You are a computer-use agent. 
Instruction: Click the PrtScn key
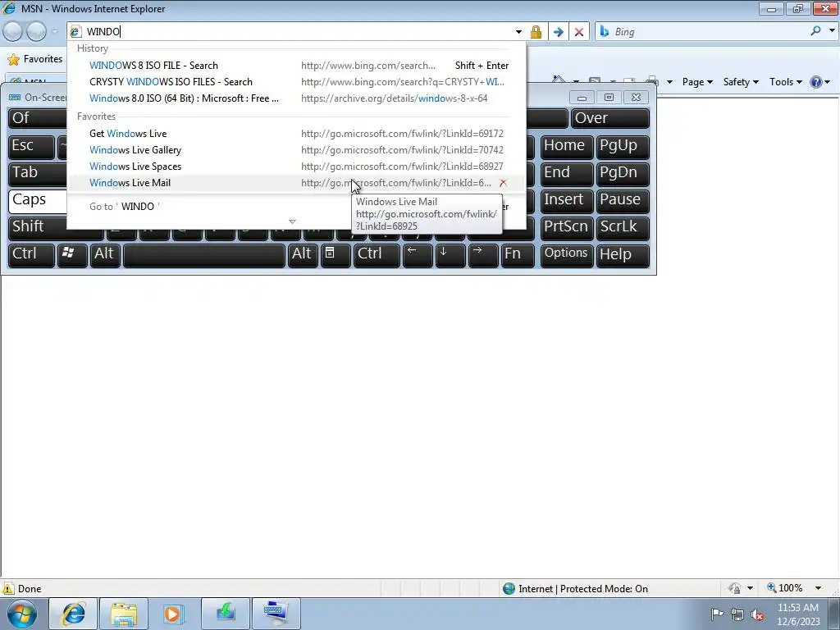(566, 227)
